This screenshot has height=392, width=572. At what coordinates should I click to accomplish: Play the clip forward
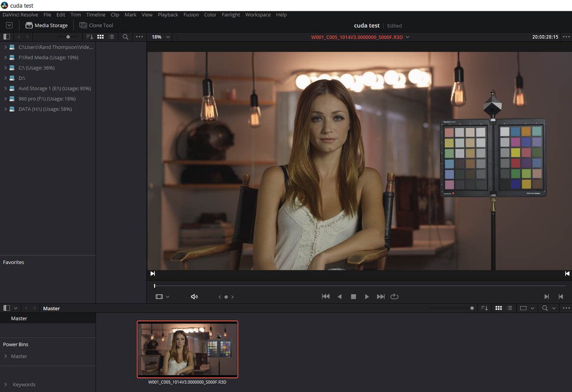(x=366, y=296)
